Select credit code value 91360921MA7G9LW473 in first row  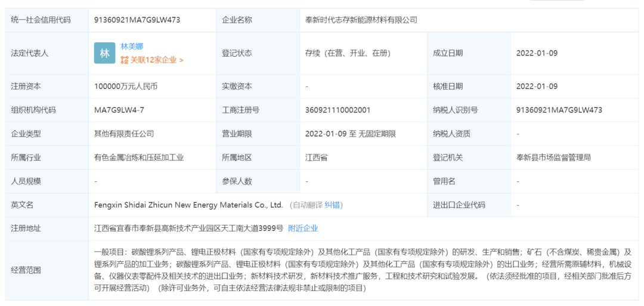pyautogui.click(x=137, y=19)
